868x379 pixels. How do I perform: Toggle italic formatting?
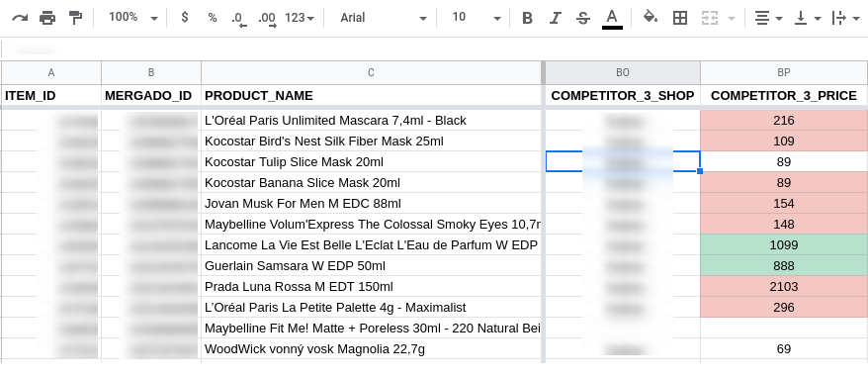click(555, 18)
